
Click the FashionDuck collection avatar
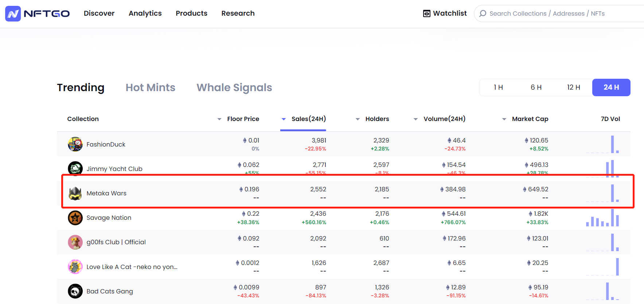pos(75,144)
